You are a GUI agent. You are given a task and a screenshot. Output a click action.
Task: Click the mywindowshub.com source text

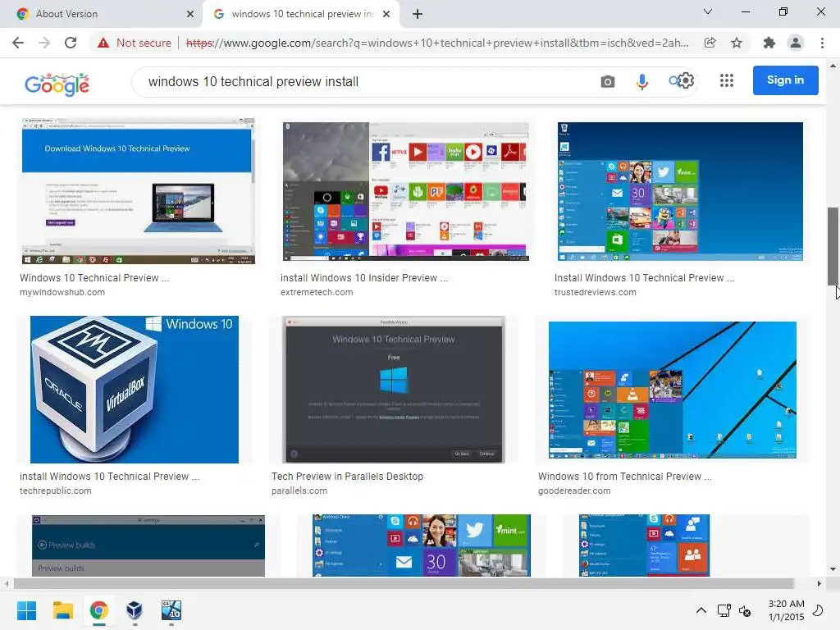click(62, 292)
